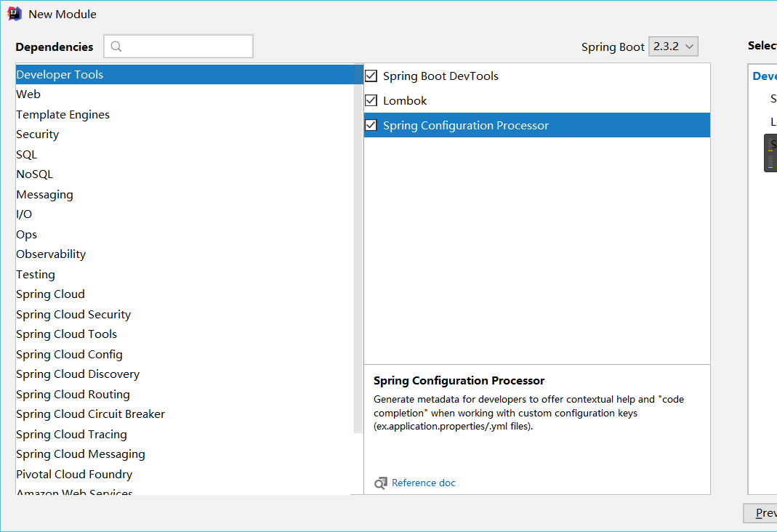777x532 pixels.
Task: Select the Spring Cloud Messaging category
Action: pos(185,454)
